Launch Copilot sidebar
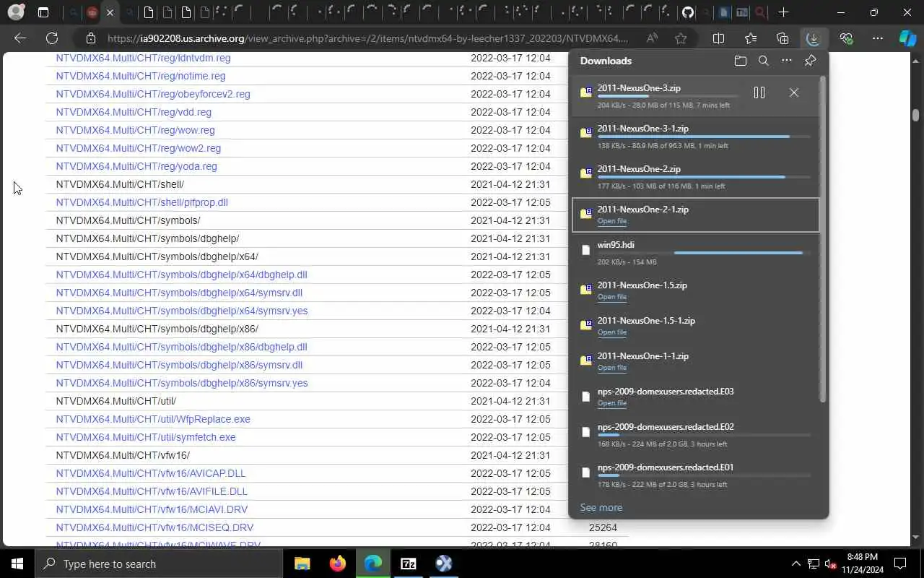The image size is (924, 578). 907,38
